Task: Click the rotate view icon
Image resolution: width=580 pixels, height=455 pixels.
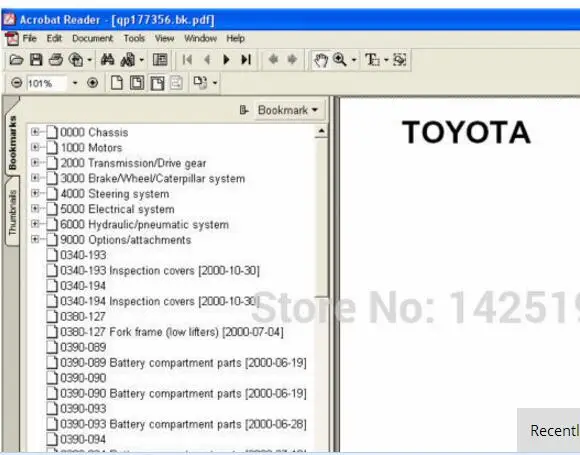Action: click(200, 82)
